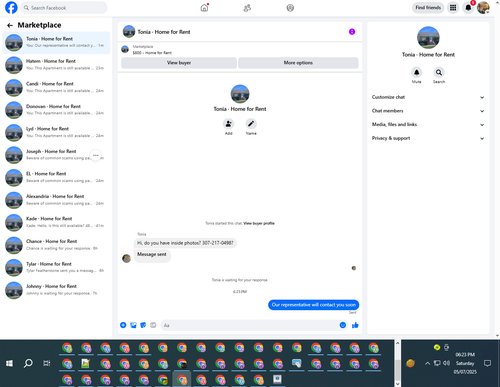Show hidden system tray icons
This screenshot has width=500, height=387.
[427, 363]
